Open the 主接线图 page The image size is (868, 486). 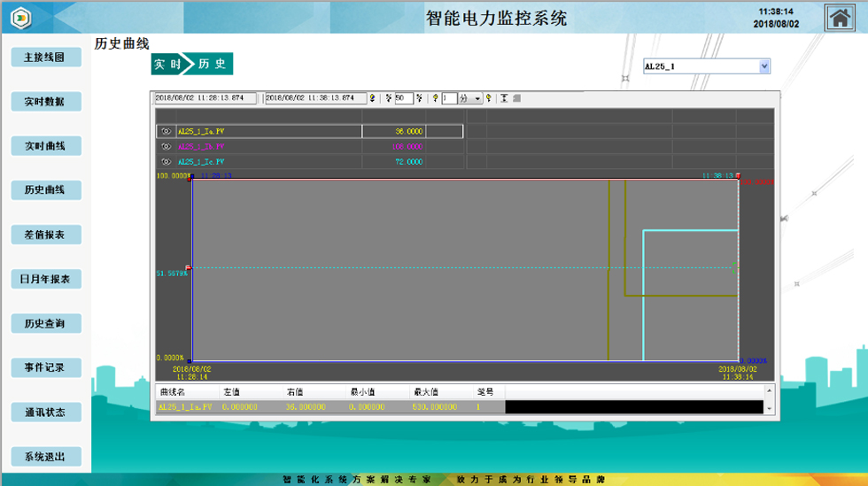coord(45,58)
